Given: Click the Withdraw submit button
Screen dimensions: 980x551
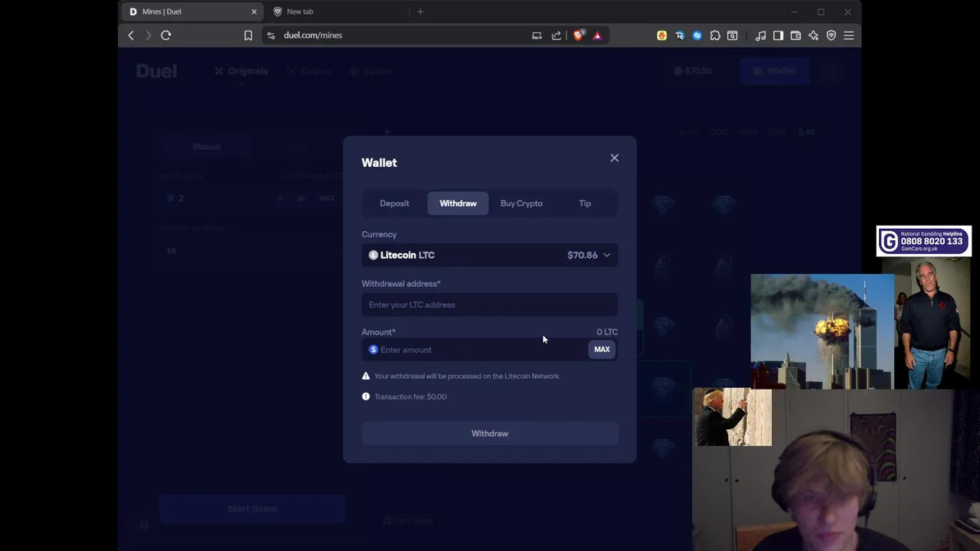Looking at the screenshot, I should 490,433.
